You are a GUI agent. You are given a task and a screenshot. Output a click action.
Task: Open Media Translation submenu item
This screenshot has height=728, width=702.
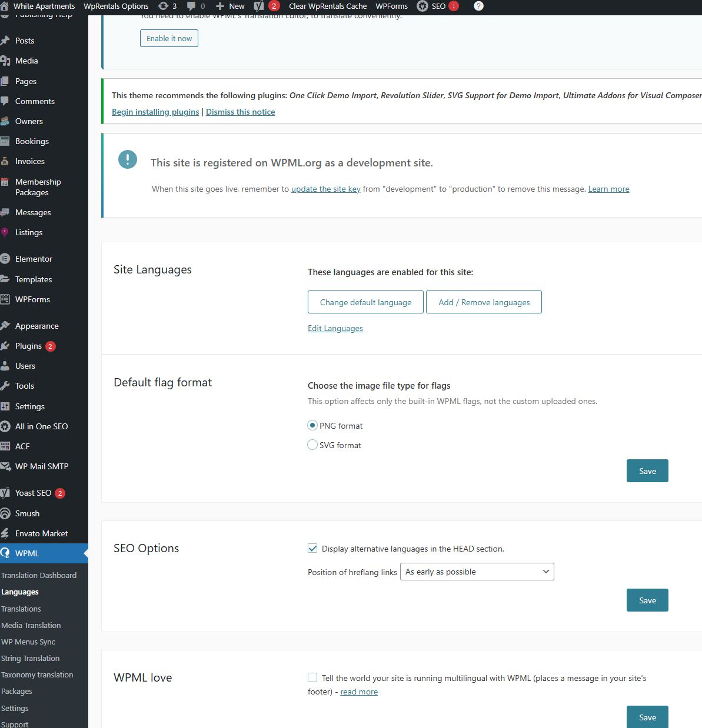[x=31, y=625]
